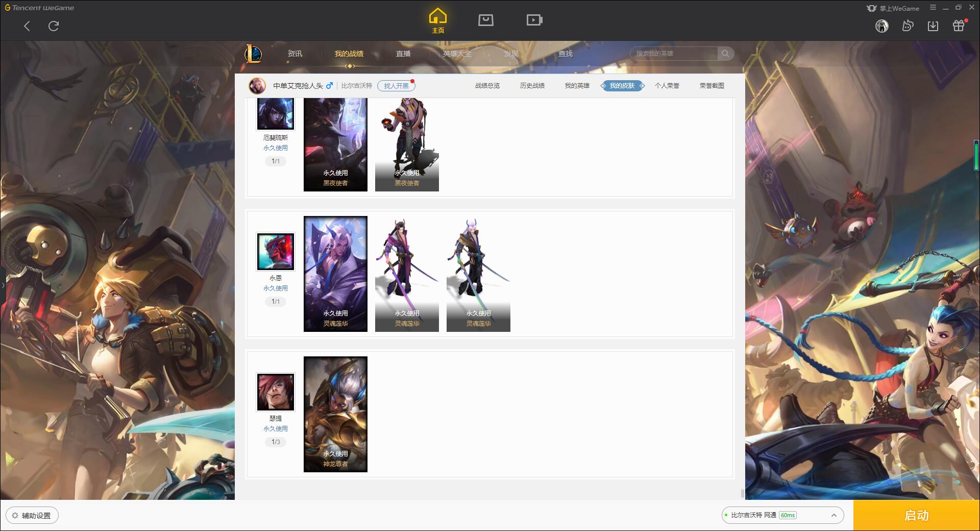Open the 资讯 news tab
Screen dimensions: 980x531
pyautogui.click(x=295, y=54)
